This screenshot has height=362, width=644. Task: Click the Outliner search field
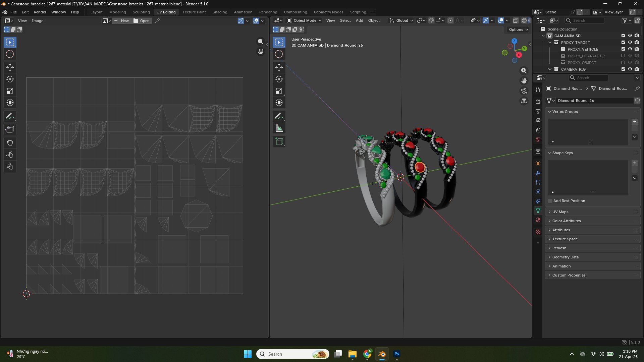pos(585,20)
